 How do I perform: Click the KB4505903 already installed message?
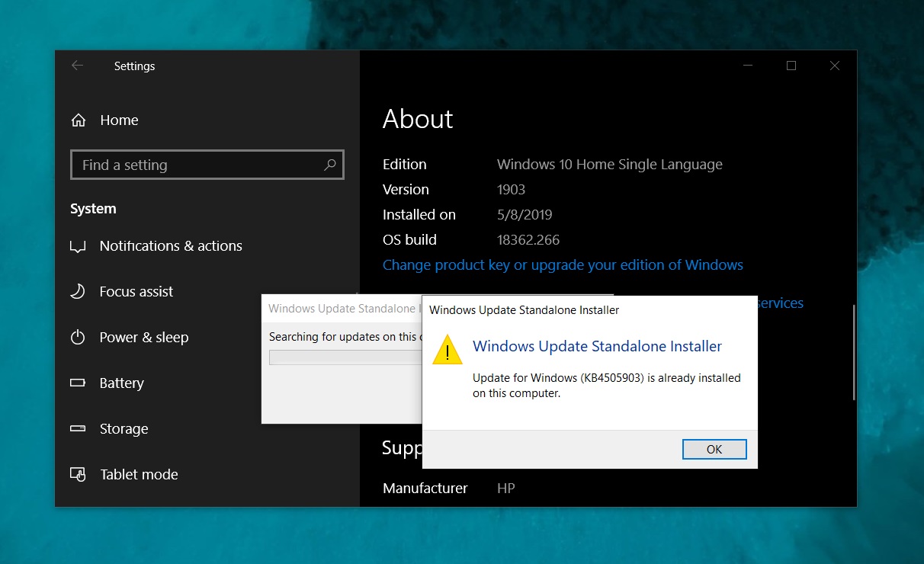(607, 385)
